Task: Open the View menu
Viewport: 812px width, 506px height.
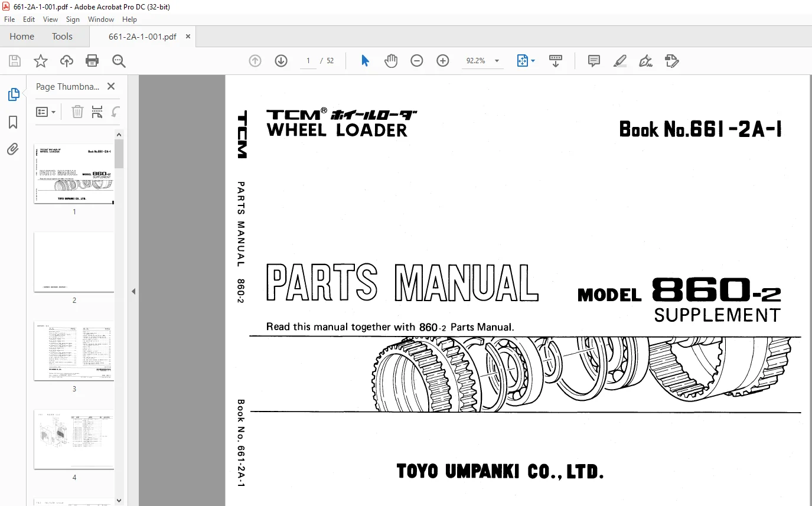Action: point(51,19)
